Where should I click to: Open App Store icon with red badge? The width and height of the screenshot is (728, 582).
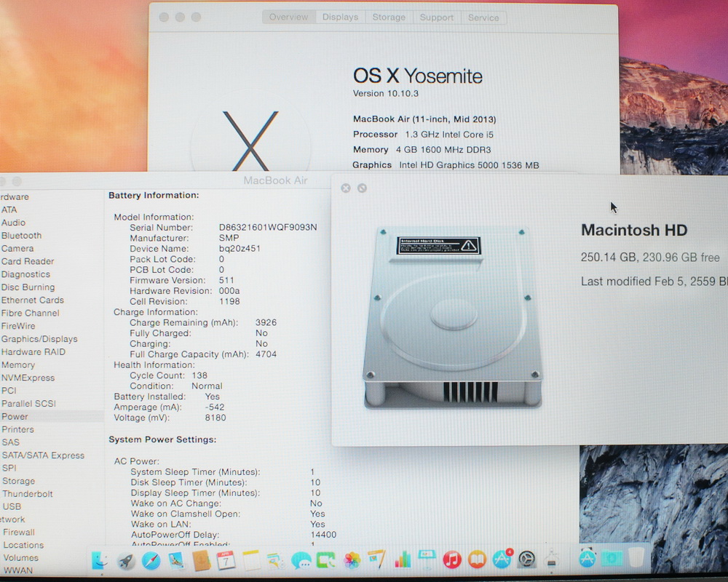point(502,559)
